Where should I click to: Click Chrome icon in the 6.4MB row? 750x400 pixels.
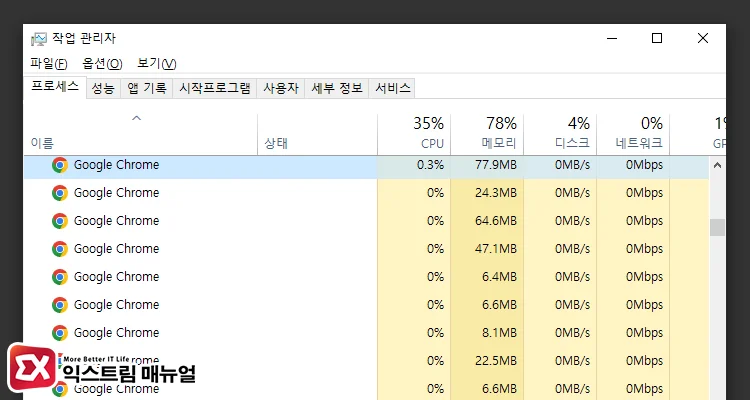point(60,277)
